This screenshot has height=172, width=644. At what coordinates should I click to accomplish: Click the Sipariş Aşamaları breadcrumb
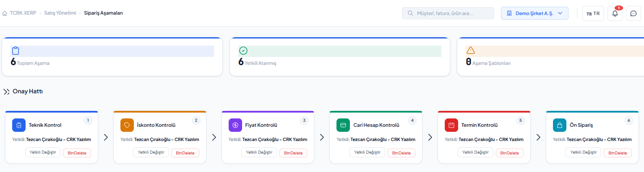104,13
